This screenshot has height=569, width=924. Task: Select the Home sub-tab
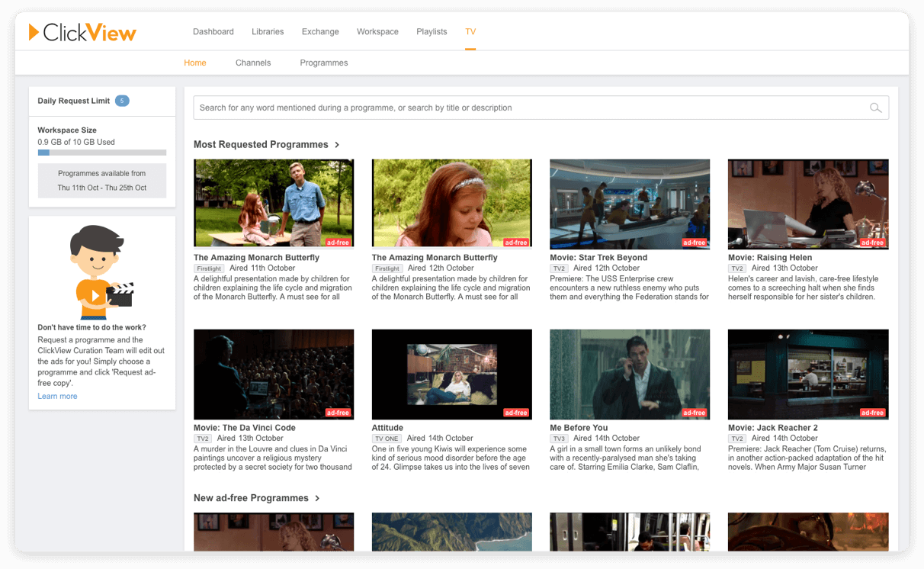(195, 63)
